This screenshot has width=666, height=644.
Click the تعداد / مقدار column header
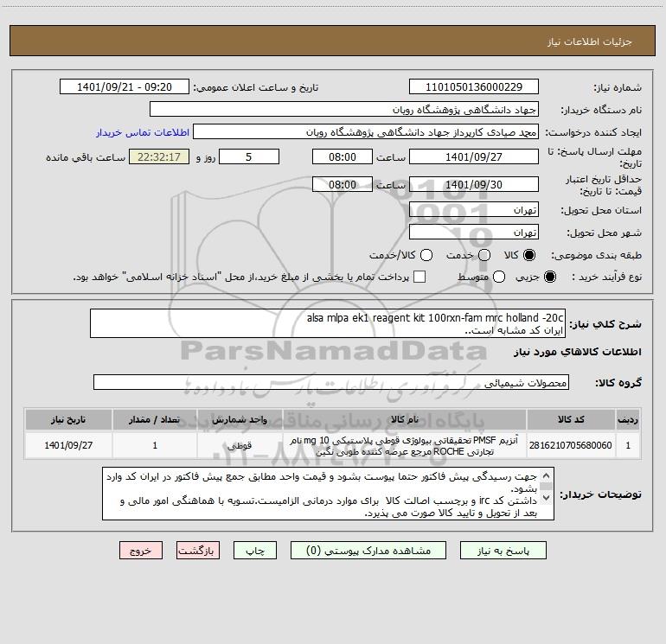pyautogui.click(x=155, y=419)
